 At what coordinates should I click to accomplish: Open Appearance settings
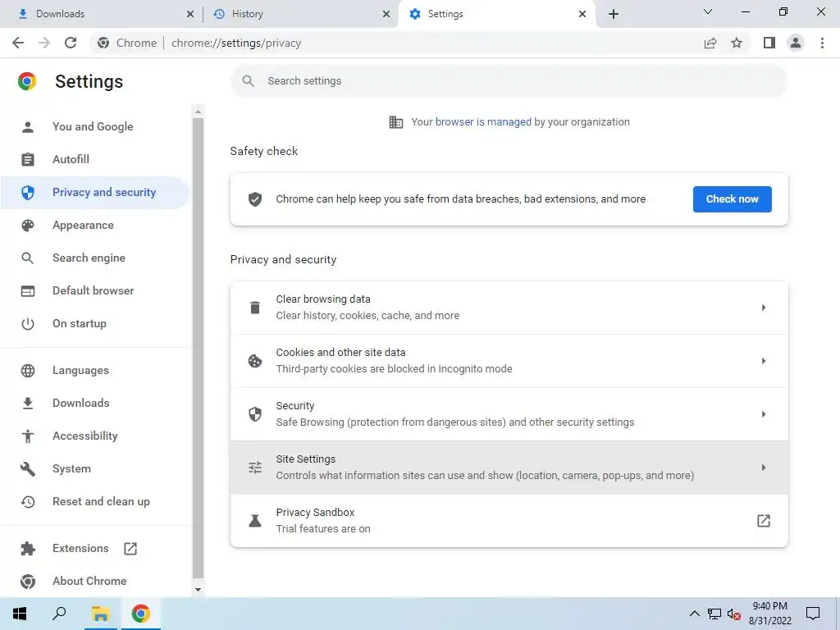pyautogui.click(x=94, y=225)
